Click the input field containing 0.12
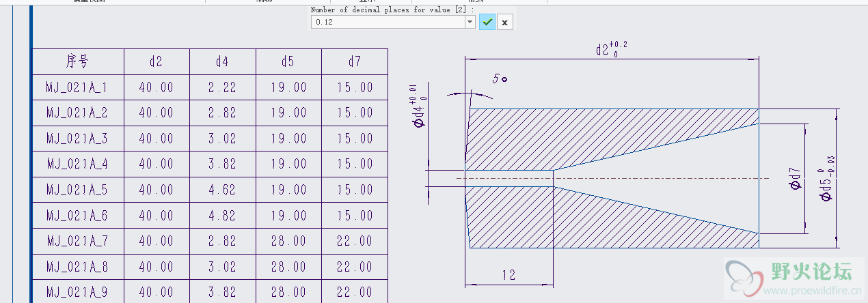868x303 pixels. pyautogui.click(x=388, y=22)
